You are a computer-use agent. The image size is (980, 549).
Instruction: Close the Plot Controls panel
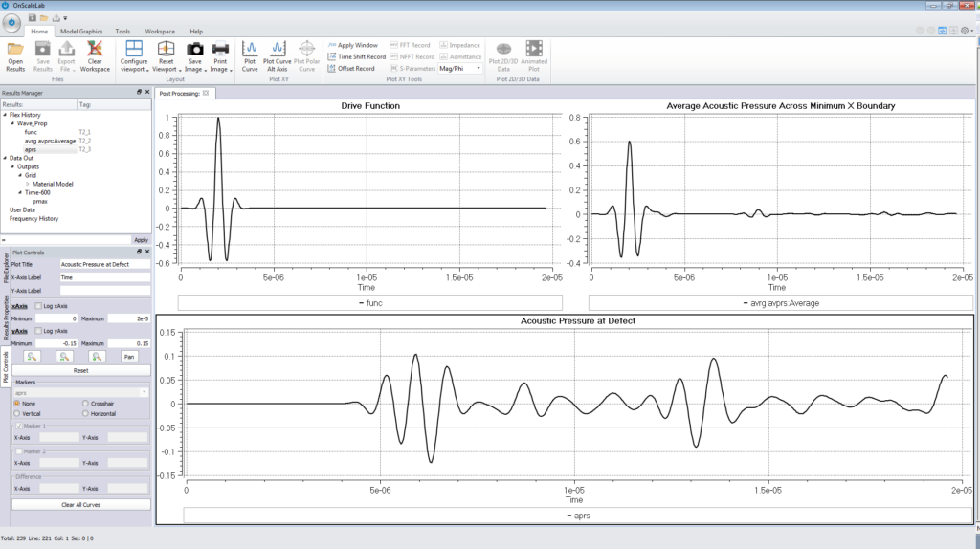click(147, 252)
